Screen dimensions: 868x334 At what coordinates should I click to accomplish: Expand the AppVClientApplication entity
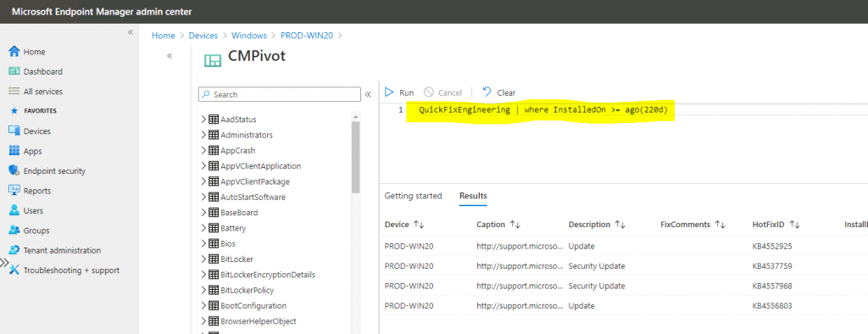203,165
